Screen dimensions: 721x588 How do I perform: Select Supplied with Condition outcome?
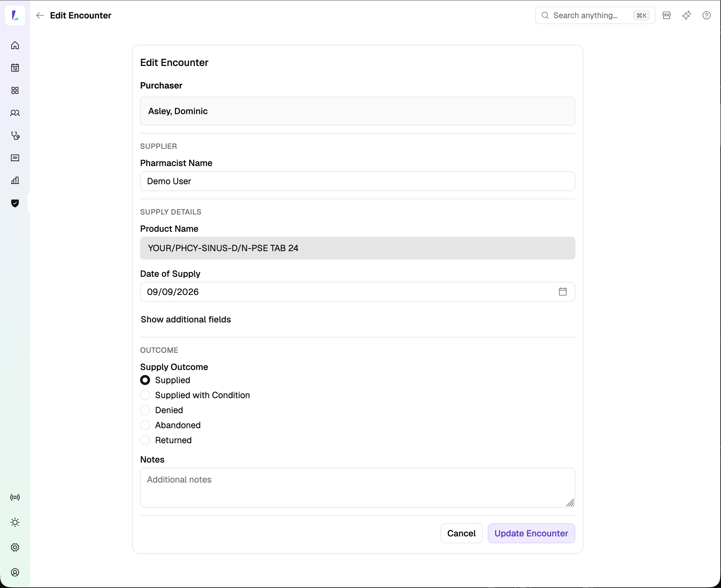coord(145,395)
